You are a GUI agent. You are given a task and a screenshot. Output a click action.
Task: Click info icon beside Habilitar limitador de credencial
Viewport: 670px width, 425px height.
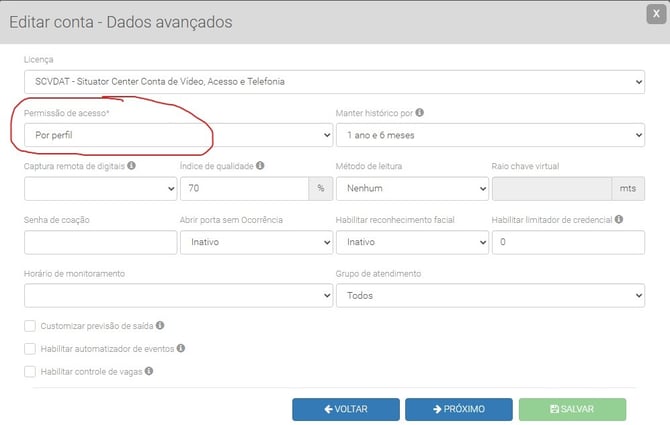[x=620, y=219]
